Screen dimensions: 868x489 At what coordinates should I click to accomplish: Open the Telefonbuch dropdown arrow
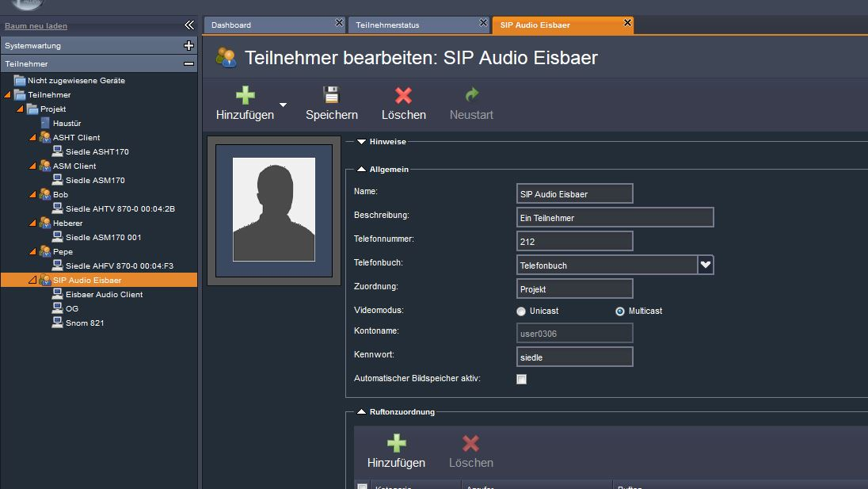pos(705,265)
